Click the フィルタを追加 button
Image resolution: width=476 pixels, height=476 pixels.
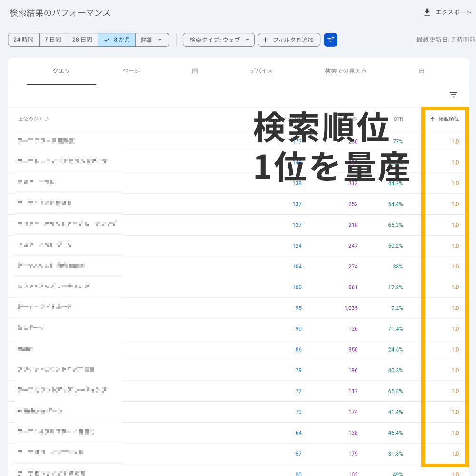[x=289, y=40]
